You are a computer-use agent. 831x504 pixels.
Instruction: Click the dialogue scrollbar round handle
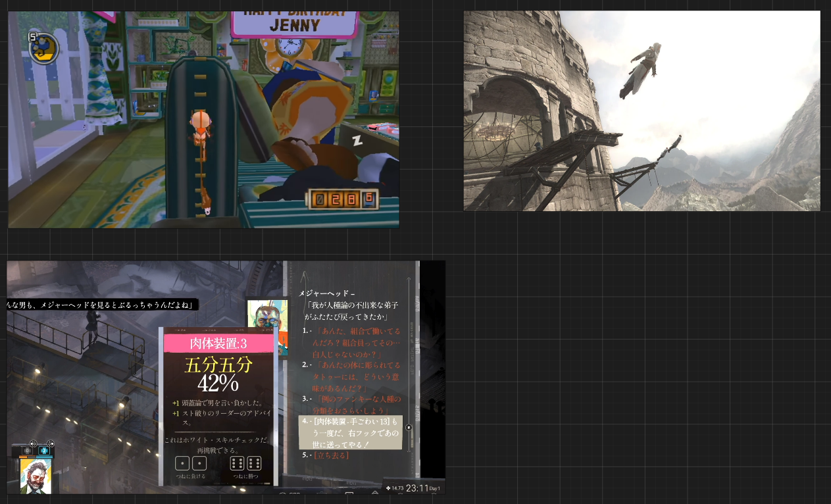tap(409, 428)
